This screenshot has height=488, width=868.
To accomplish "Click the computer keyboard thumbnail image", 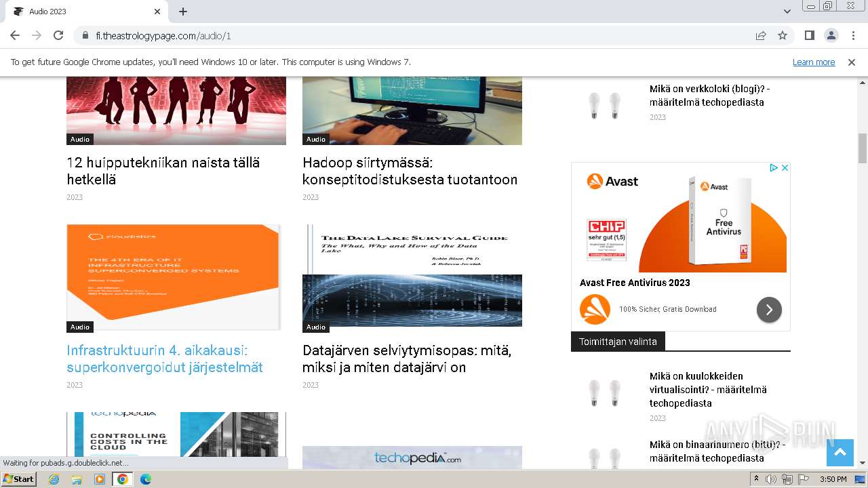I will [x=412, y=110].
